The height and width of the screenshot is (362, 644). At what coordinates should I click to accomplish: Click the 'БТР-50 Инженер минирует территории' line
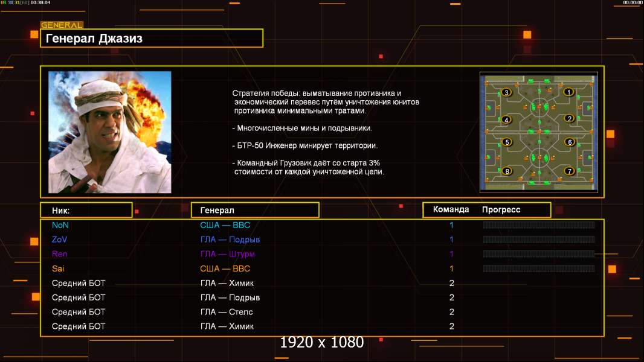[304, 145]
